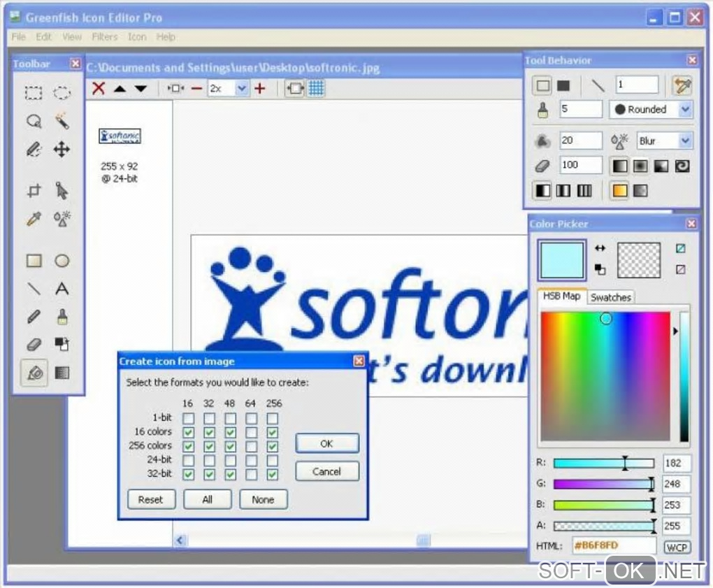Select the eraser tool in Toolbar

pyautogui.click(x=34, y=345)
